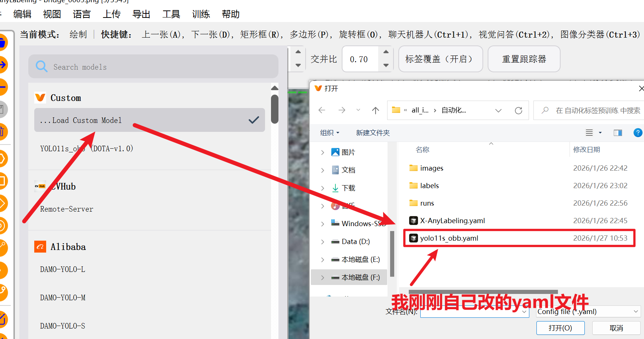Expand the 下载 tree node

pos(322,188)
